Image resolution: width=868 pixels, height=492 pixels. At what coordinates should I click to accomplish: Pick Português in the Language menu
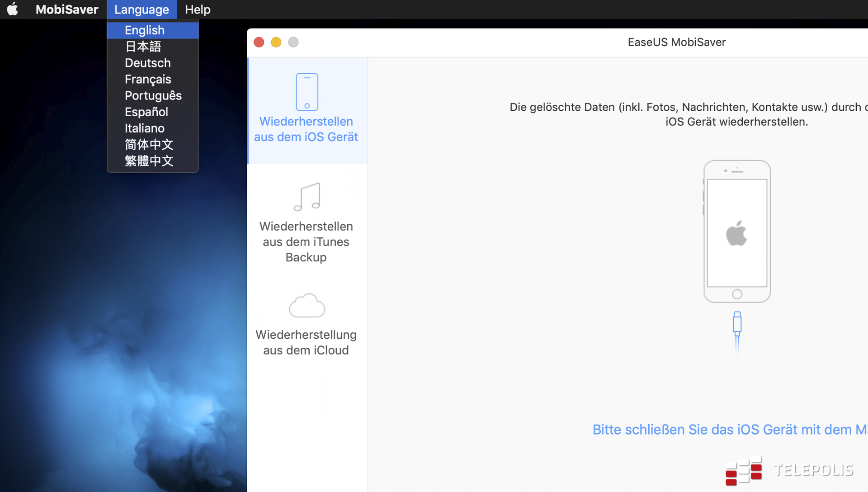[153, 95]
